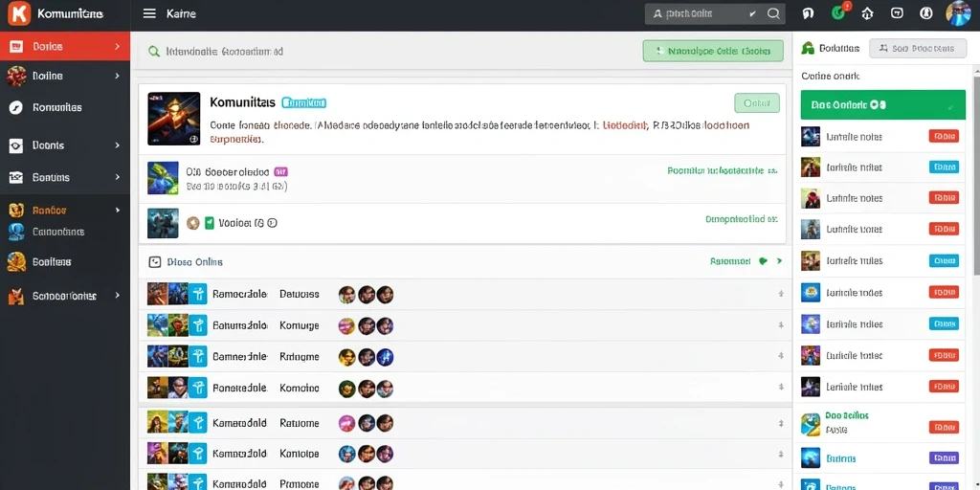Click the circled info icon after Vooioa

click(x=272, y=222)
